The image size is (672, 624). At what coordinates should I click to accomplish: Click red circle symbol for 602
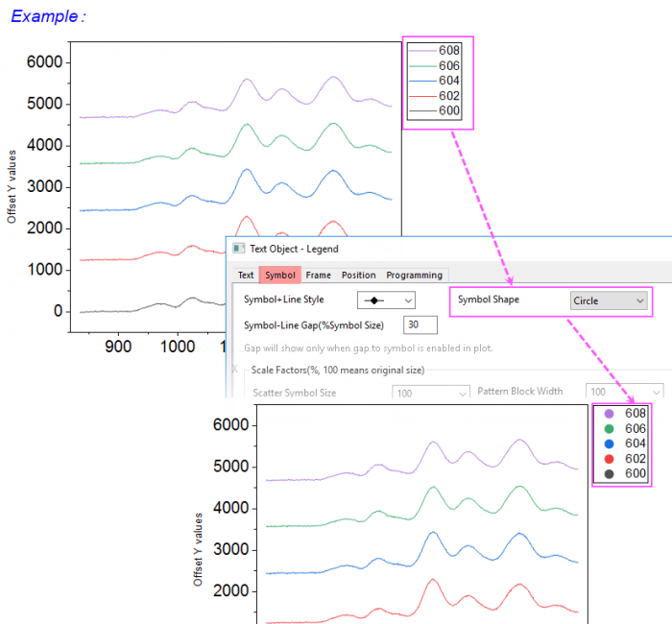click(609, 459)
